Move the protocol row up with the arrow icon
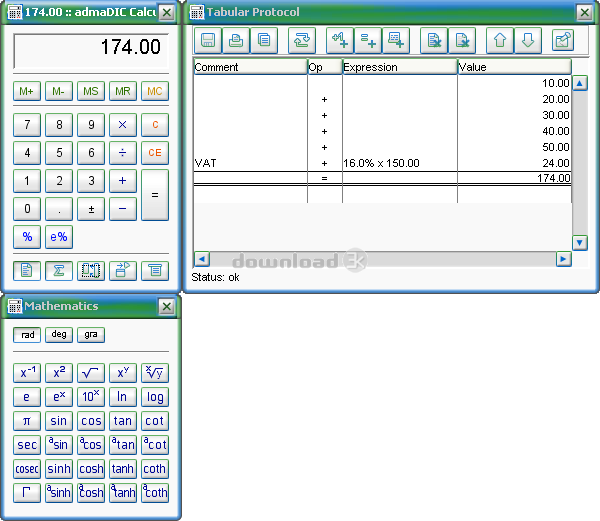Screen dimensions: 600x521 (500, 40)
